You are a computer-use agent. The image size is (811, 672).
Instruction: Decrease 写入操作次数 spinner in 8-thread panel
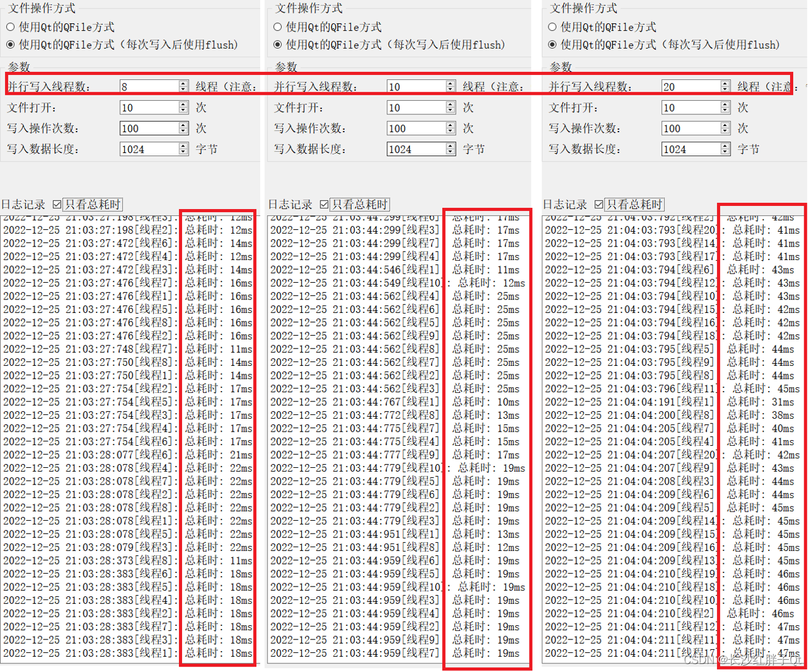click(183, 132)
